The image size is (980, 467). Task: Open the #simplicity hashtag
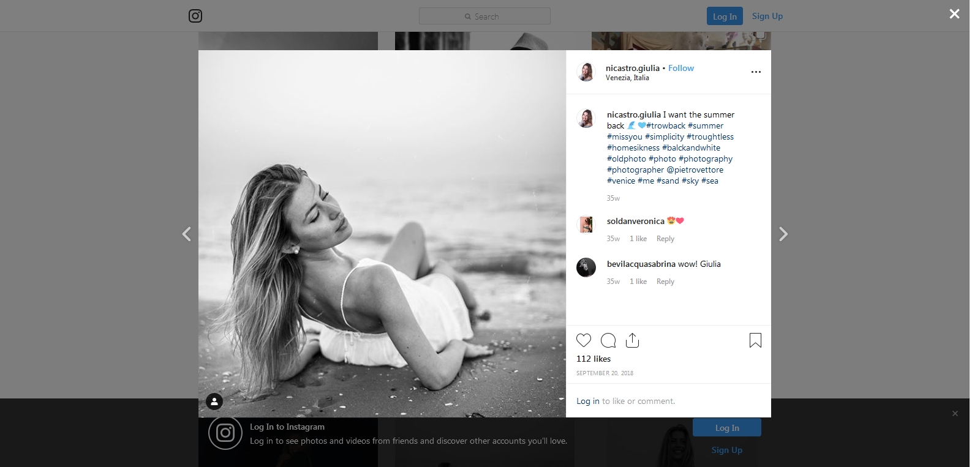pyautogui.click(x=665, y=136)
